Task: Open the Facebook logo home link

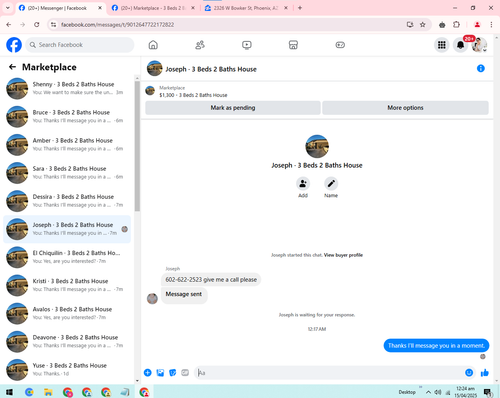Action: (14, 45)
